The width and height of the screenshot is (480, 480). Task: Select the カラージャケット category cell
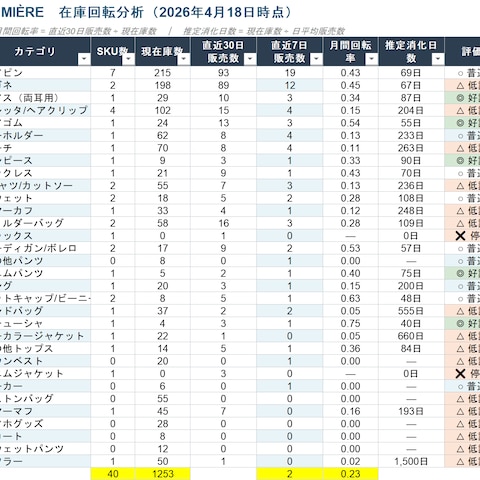(x=45, y=336)
